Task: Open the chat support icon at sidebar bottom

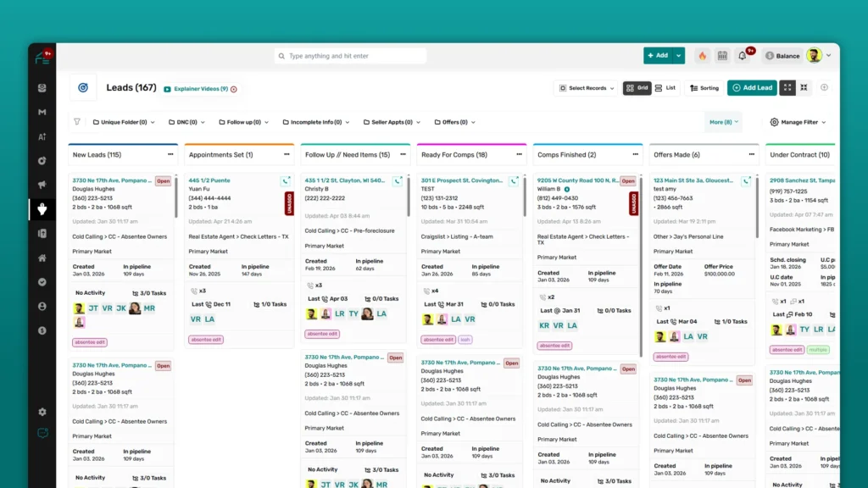Action: 42,433
